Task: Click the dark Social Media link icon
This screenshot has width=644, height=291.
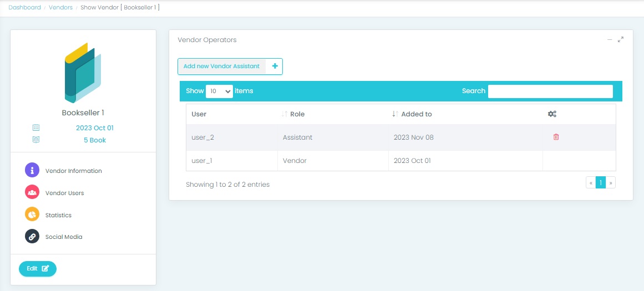Action: point(32,236)
